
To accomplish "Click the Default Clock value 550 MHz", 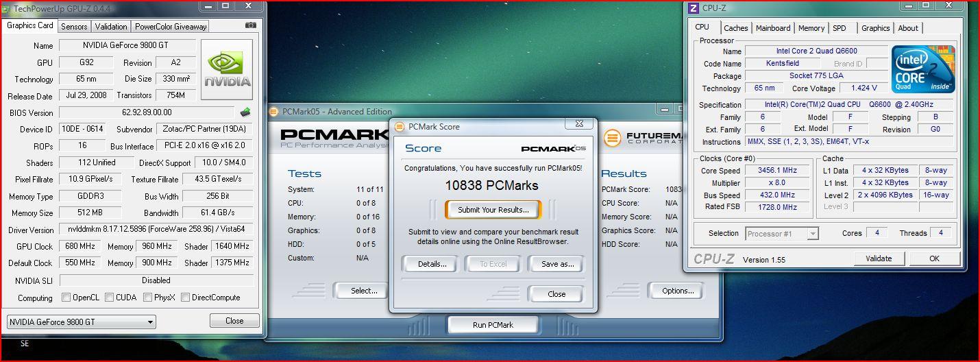I will click(80, 263).
